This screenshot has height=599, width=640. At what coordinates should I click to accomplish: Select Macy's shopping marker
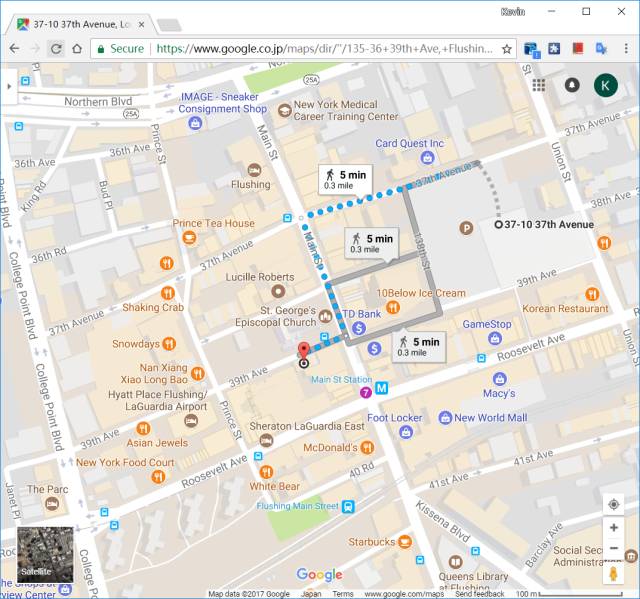coord(500,379)
